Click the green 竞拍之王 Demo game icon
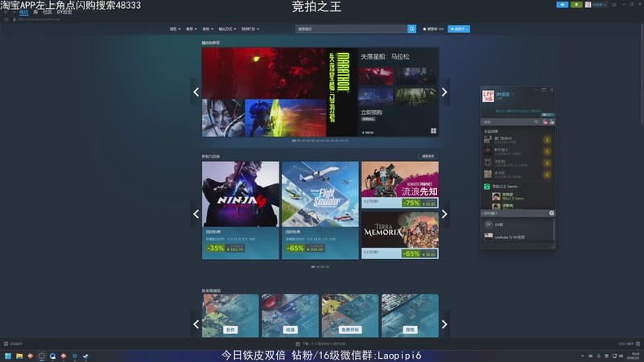Viewport: 644px width, 362px height. point(487,187)
